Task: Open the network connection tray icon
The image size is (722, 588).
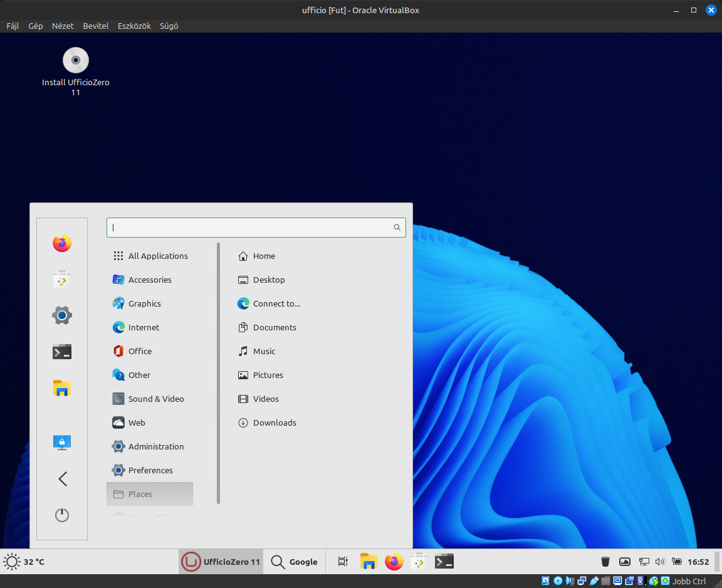Action: coord(644,562)
